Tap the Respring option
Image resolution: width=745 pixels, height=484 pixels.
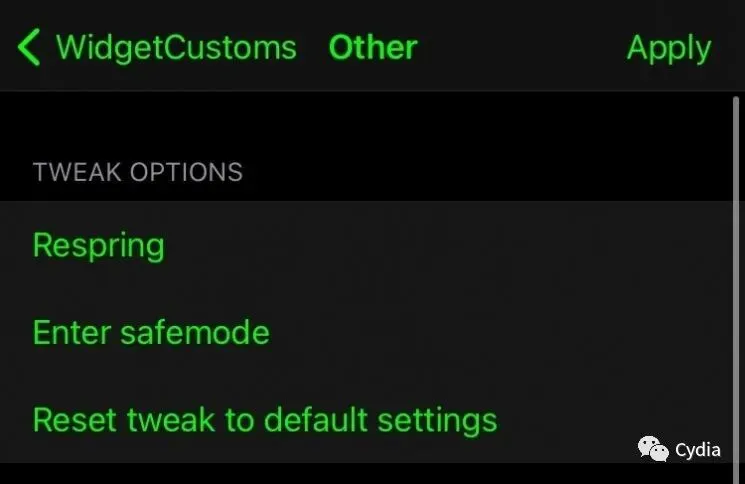pyautogui.click(x=98, y=245)
